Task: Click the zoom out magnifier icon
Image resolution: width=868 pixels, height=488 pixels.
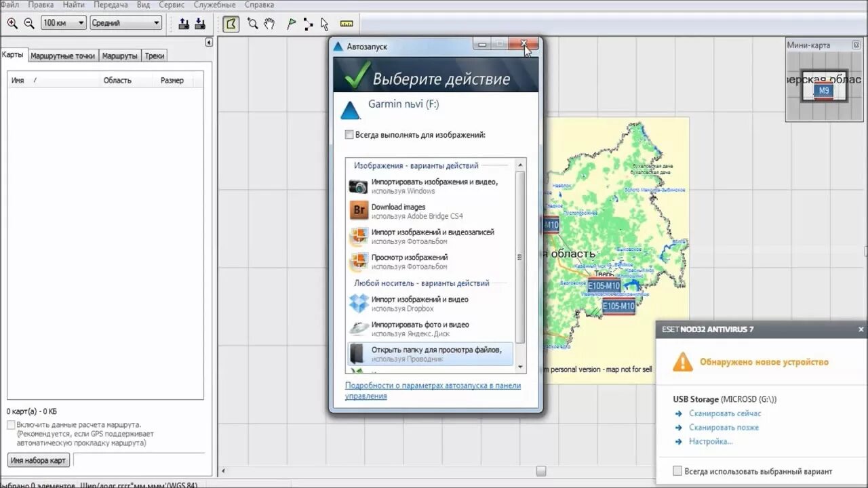Action: 29,23
